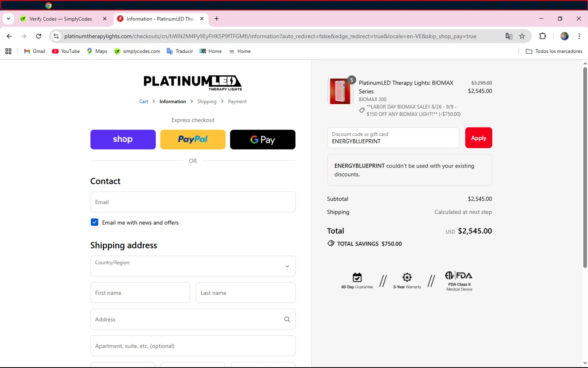Image resolution: width=588 pixels, height=368 pixels.
Task: Click the address search magnifier icon
Action: click(x=287, y=319)
